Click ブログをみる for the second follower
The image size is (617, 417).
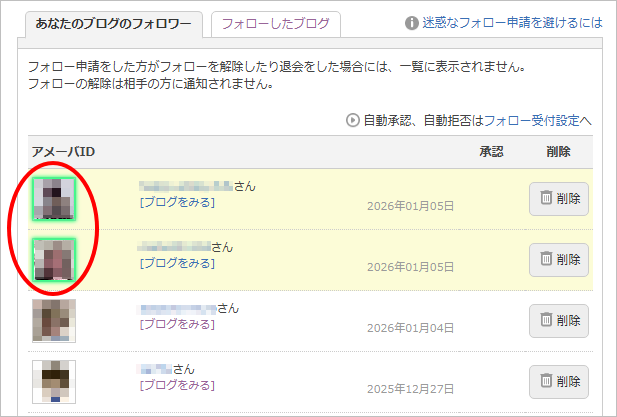point(177,263)
